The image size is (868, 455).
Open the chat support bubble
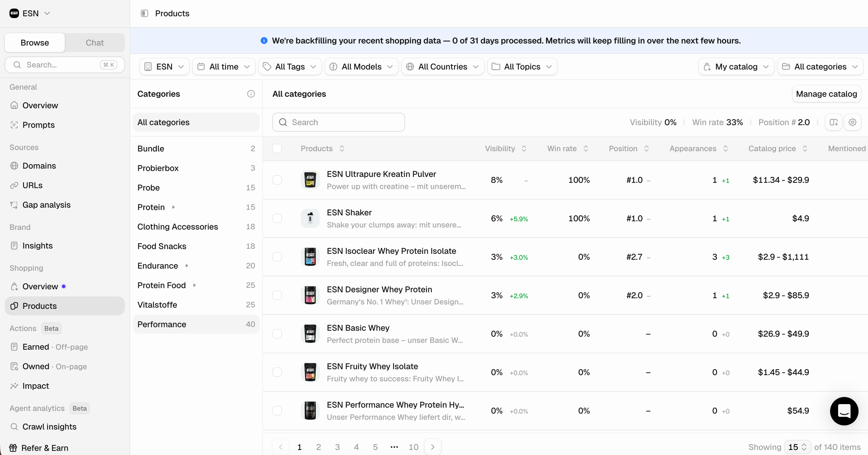click(x=844, y=411)
